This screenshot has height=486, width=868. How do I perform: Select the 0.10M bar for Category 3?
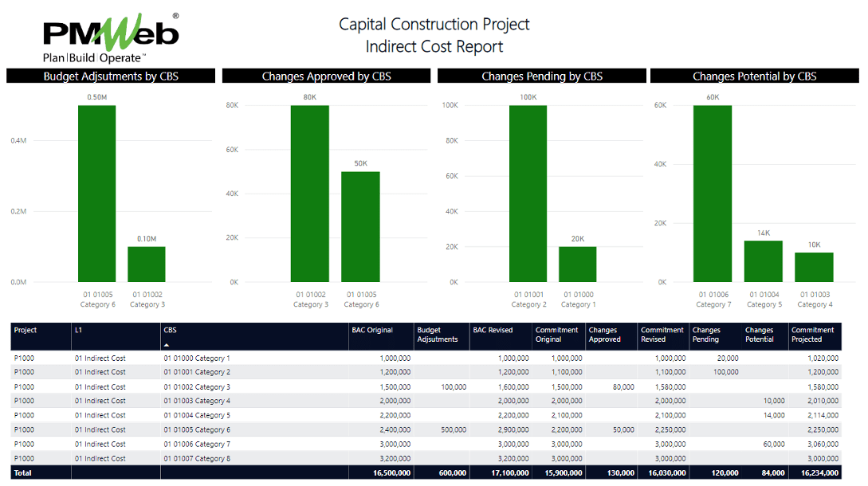[147, 263]
